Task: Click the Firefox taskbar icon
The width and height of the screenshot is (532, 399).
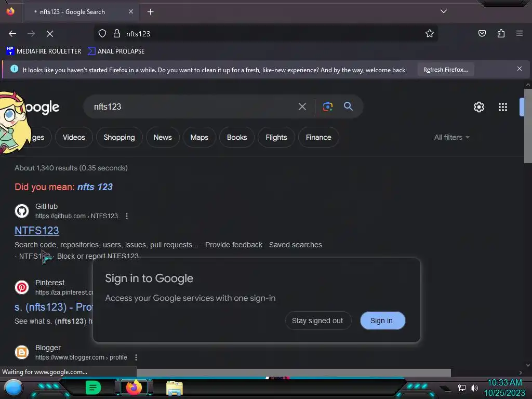Action: pos(134,388)
